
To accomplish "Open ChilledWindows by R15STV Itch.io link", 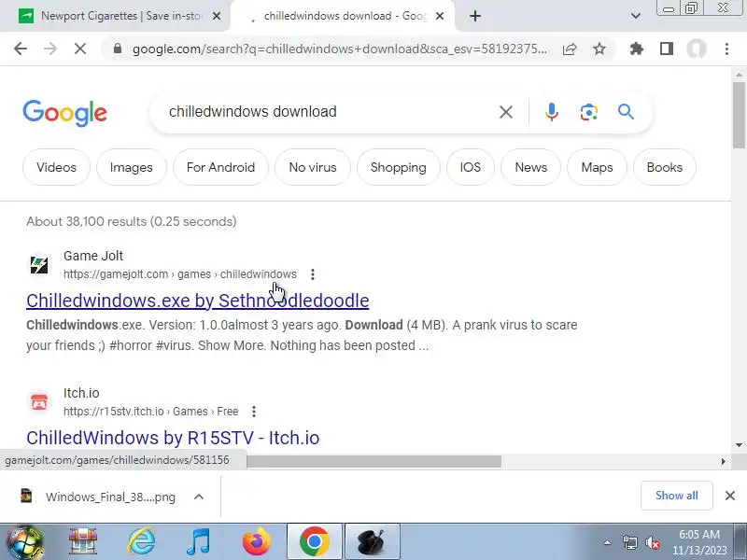I will pyautogui.click(x=173, y=438).
